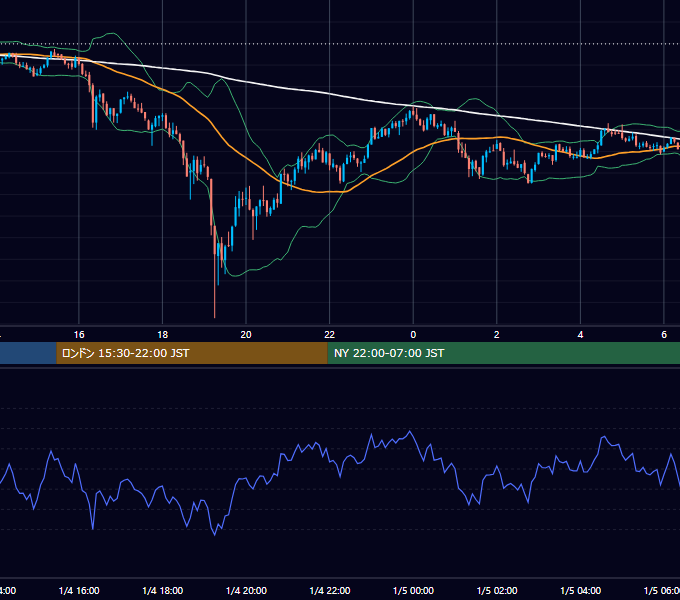680x600 pixels.
Task: Click the 1/4 16:00 label on indicator axis
Action: [x=79, y=590]
